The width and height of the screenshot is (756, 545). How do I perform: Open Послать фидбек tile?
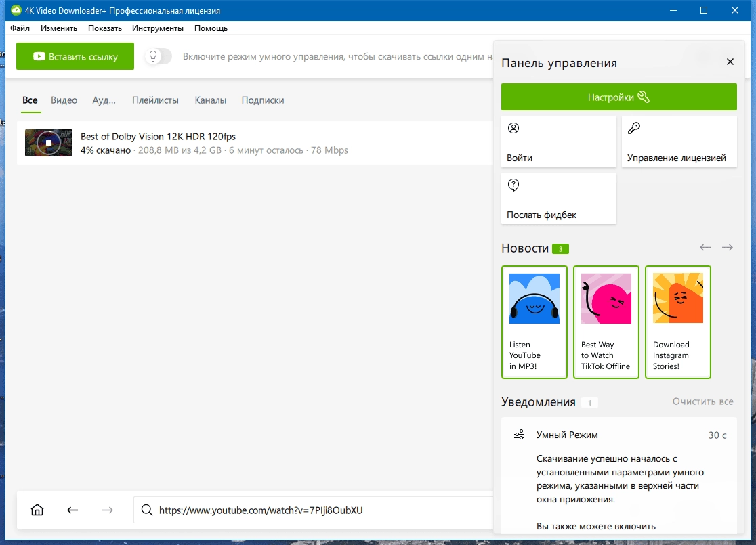click(x=559, y=198)
